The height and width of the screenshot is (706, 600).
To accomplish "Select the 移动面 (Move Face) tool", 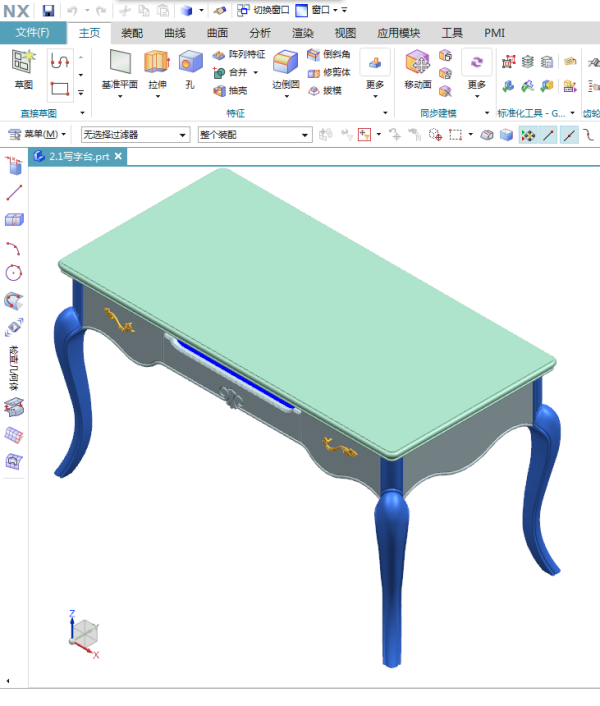I will click(x=418, y=64).
